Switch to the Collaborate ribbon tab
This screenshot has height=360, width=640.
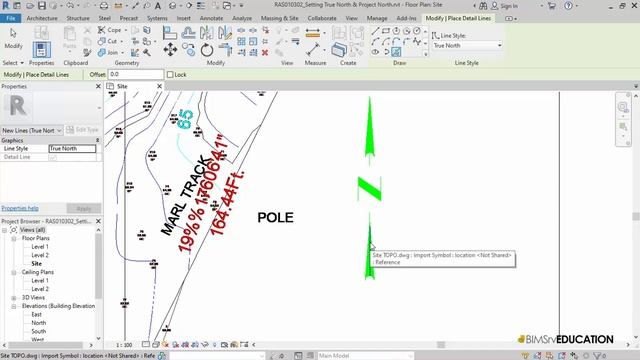pyautogui.click(x=322, y=18)
